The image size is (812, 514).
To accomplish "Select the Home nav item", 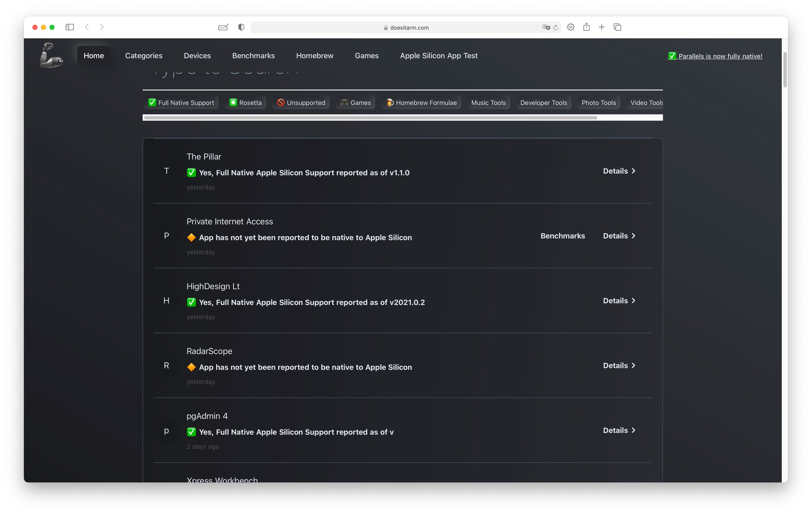I will pos(93,56).
